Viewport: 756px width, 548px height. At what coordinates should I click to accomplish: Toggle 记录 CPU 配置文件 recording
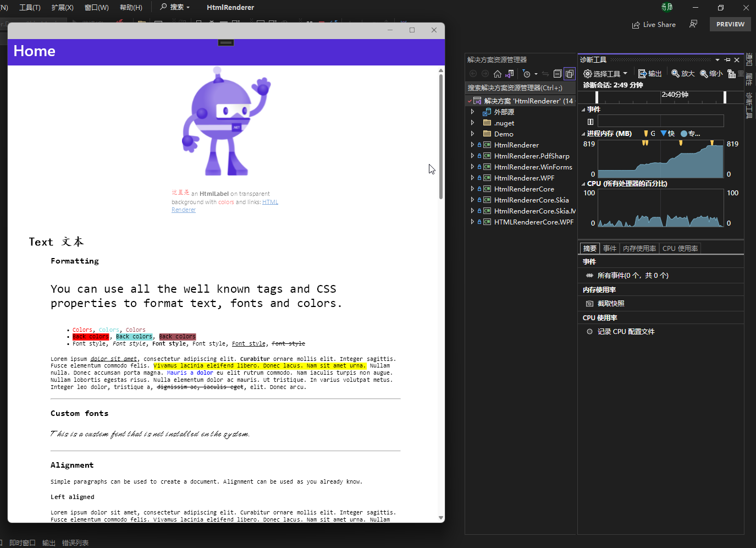click(x=620, y=332)
